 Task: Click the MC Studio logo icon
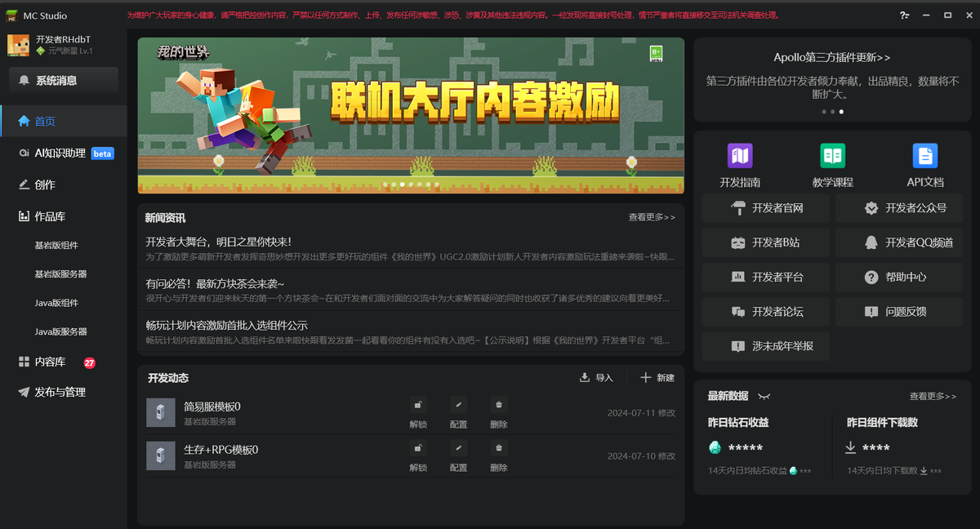click(12, 15)
